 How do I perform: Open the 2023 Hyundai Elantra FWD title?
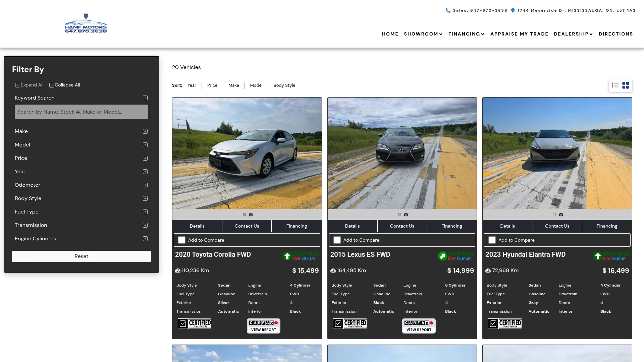coord(526,255)
